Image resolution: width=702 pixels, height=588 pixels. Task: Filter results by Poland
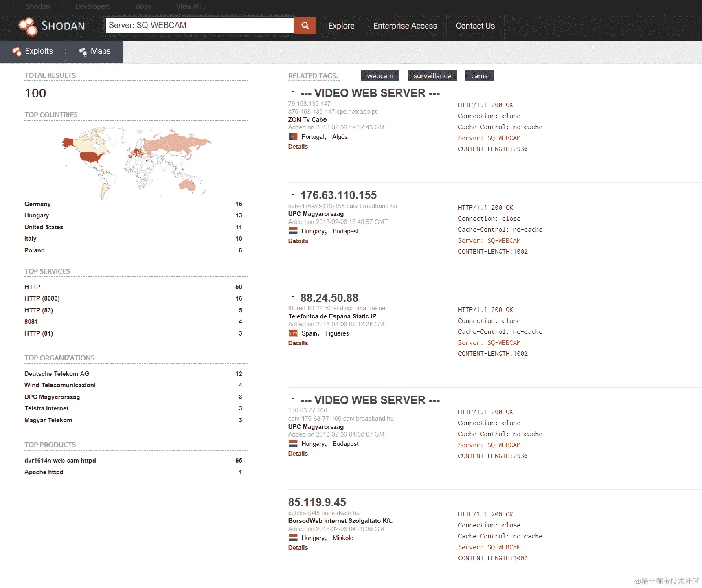point(35,250)
